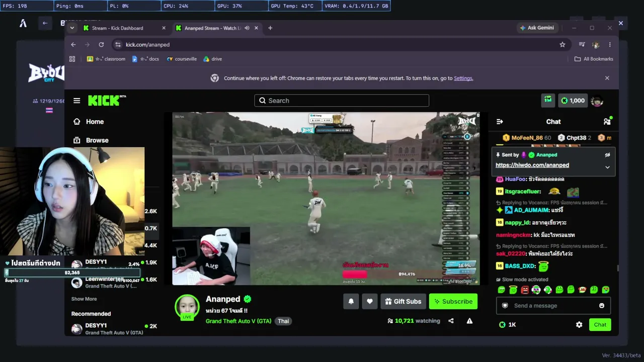This screenshot has height=362, width=644.
Task: Focus the Kick search box
Action: coord(342,101)
